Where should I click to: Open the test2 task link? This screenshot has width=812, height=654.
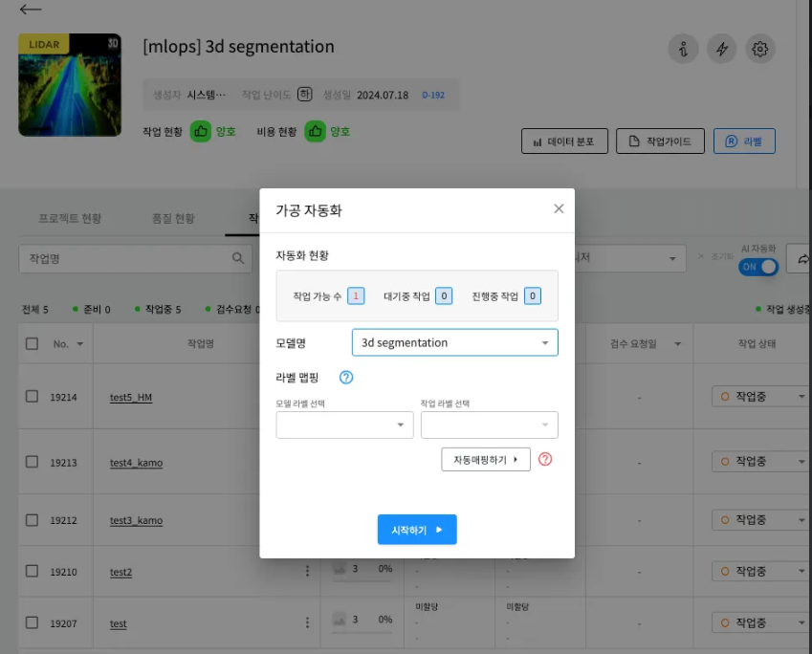click(x=121, y=572)
